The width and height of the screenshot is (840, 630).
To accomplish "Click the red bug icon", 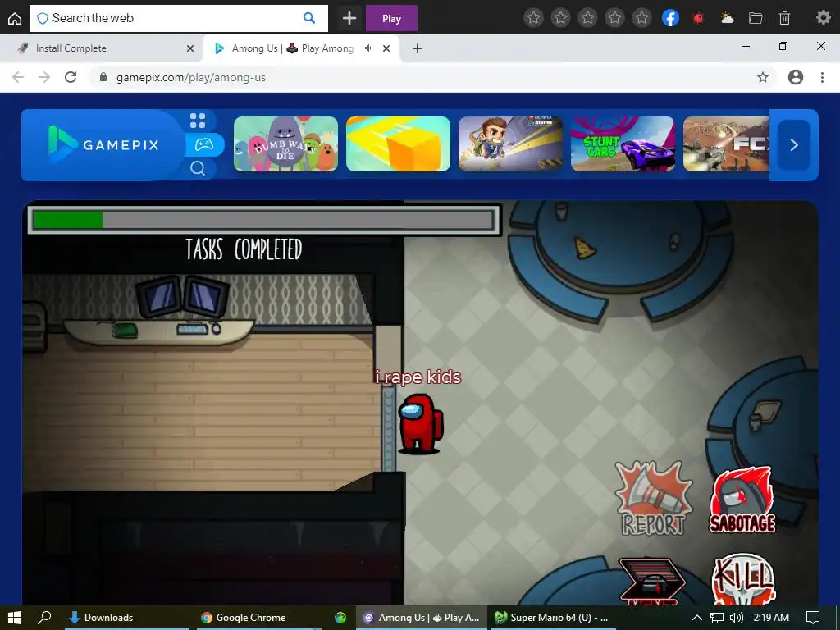I will point(698,19).
